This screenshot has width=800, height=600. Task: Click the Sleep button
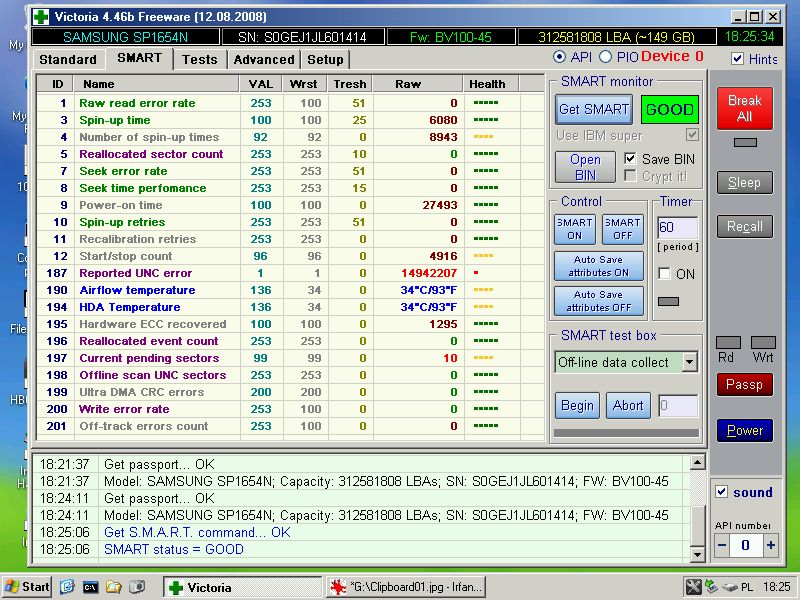tap(744, 183)
